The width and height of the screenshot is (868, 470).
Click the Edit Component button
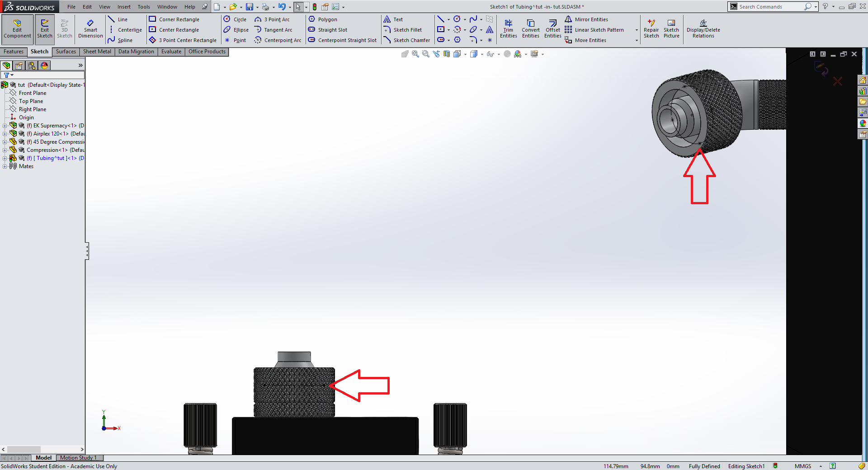[17, 29]
